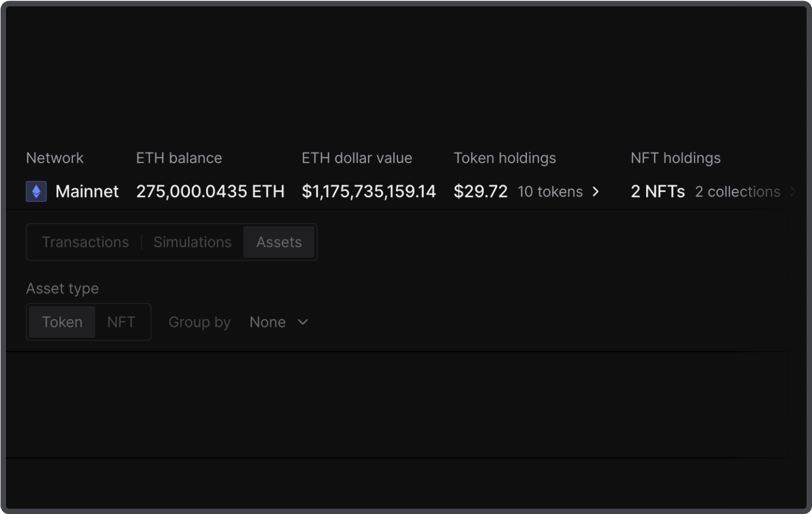Click the chevron next to 10 tokens
This screenshot has width=812, height=514.
tap(596, 192)
